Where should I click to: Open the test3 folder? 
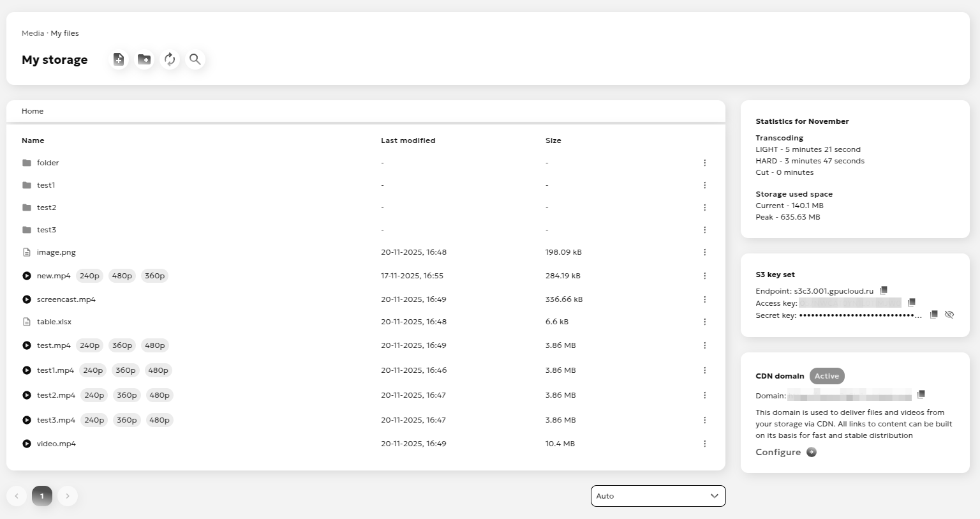(x=46, y=230)
